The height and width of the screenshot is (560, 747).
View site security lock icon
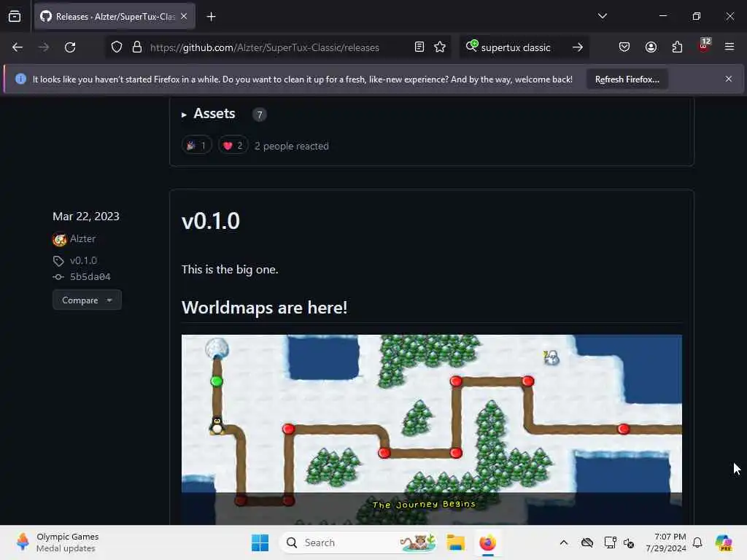[137, 47]
